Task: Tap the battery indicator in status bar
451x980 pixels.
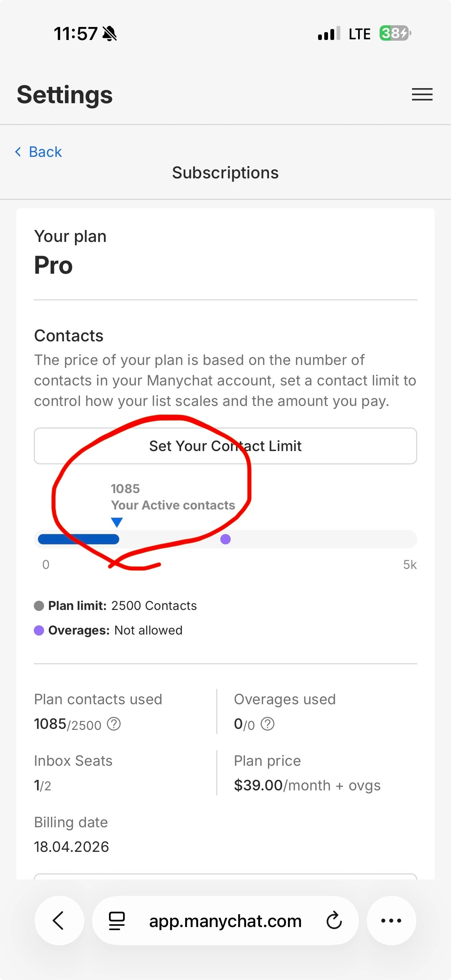Action: (395, 33)
